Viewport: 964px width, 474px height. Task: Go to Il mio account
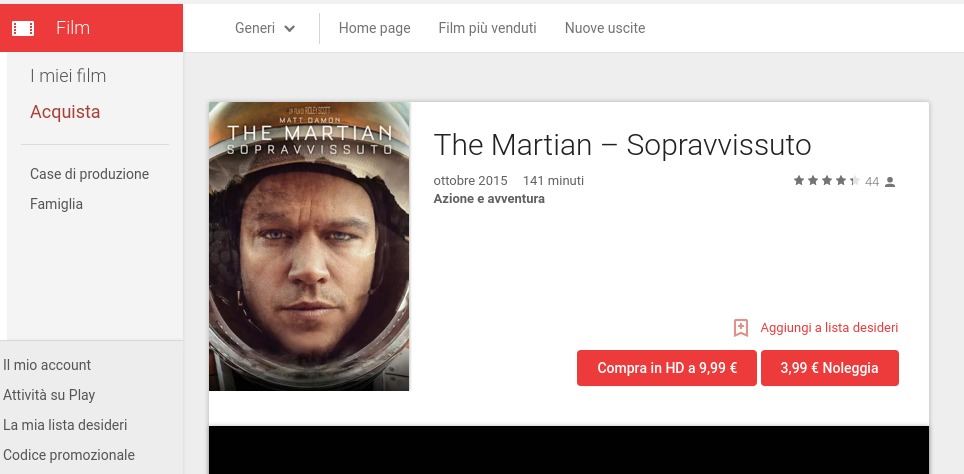point(47,365)
